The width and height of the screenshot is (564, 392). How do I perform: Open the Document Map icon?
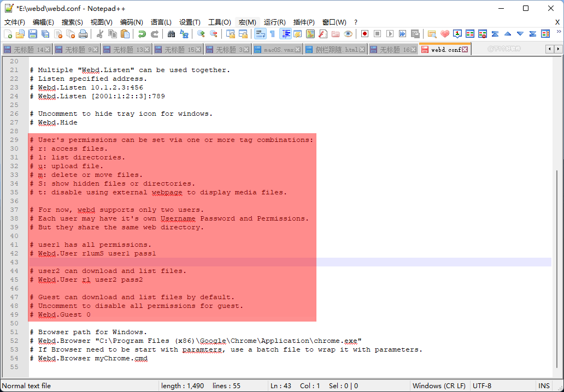(310, 34)
